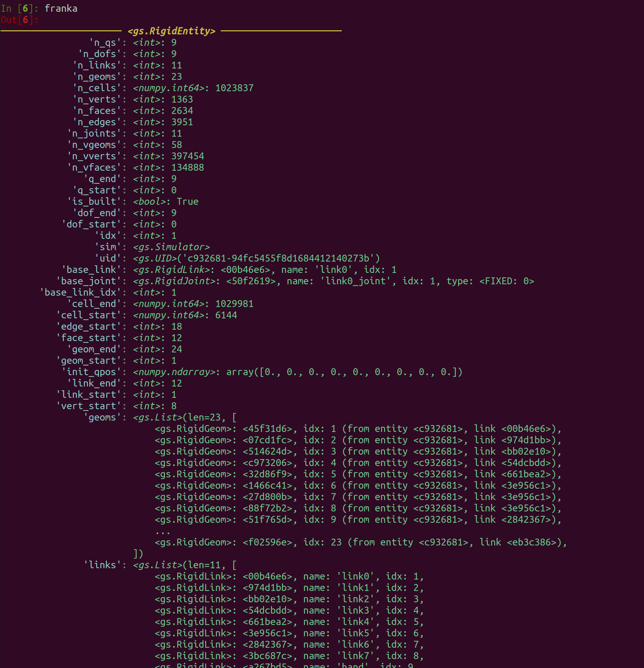The height and width of the screenshot is (668, 644).
Task: Click the gs.Simulator text for 'sim'
Action: click(171, 247)
